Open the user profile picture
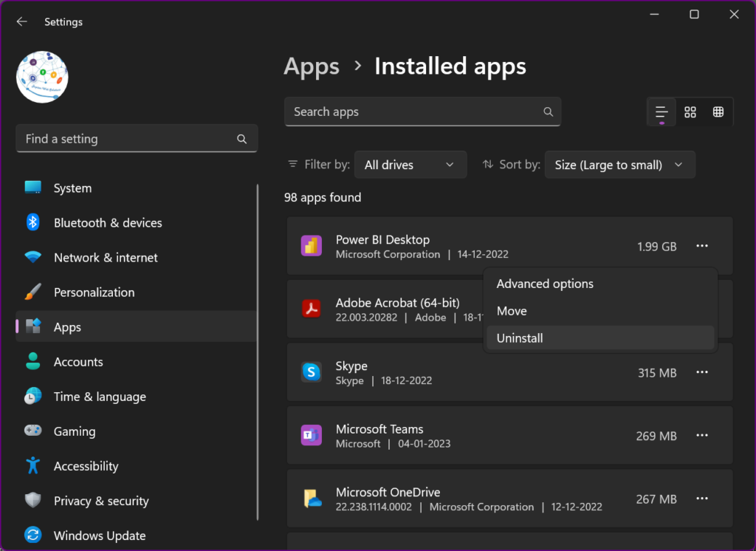The width and height of the screenshot is (756, 551). click(42, 78)
